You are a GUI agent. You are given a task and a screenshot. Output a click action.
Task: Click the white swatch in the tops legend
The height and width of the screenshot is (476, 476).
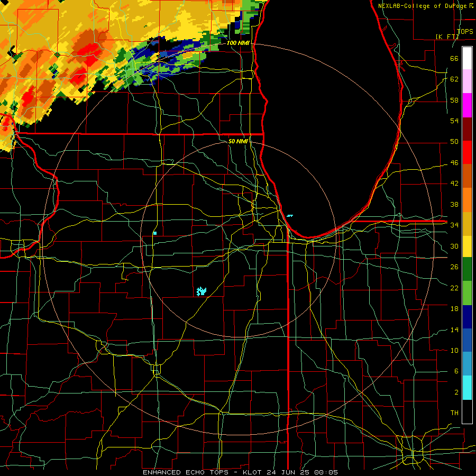pos(467,58)
